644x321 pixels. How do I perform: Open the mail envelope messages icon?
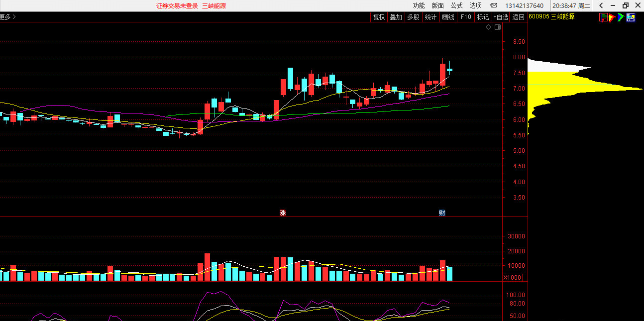[494, 5]
